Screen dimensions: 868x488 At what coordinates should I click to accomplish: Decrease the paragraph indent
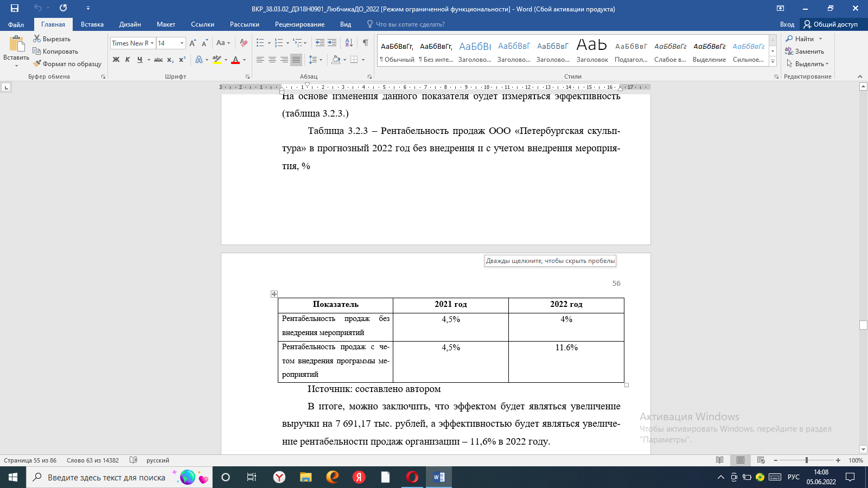320,43
